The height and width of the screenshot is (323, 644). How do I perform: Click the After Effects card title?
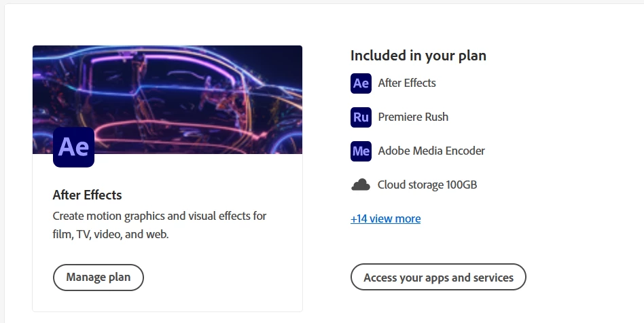pyautogui.click(x=87, y=195)
